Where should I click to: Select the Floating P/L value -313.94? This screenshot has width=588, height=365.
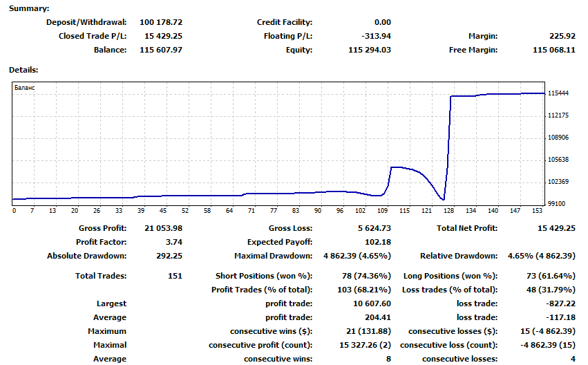point(376,36)
